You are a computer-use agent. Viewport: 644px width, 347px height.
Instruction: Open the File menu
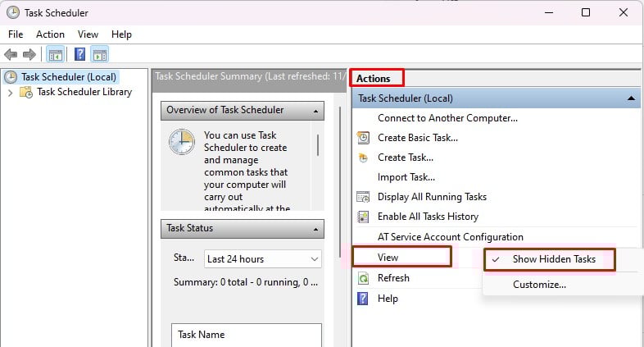coord(16,34)
